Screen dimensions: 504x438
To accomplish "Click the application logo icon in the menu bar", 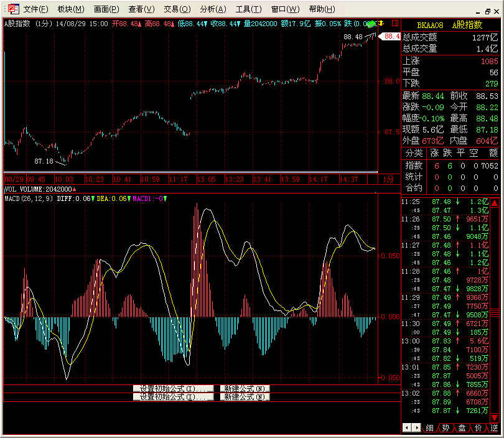I will (x=13, y=9).
